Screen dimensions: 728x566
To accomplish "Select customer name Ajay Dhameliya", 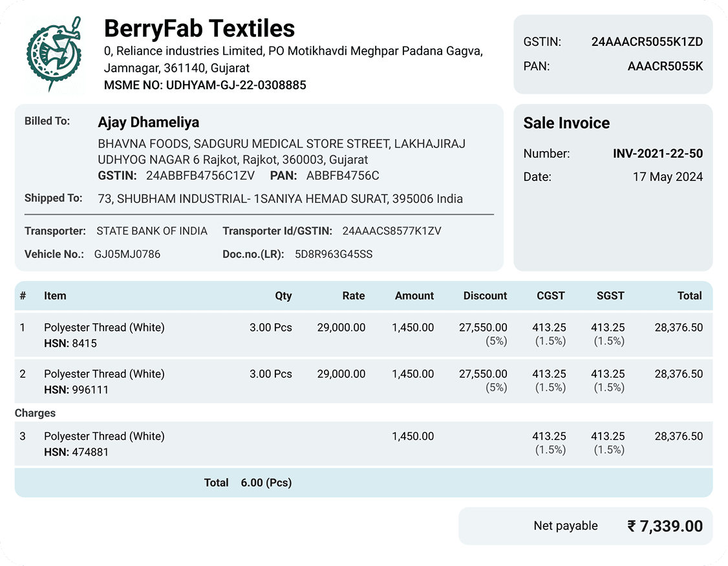I will pos(149,122).
